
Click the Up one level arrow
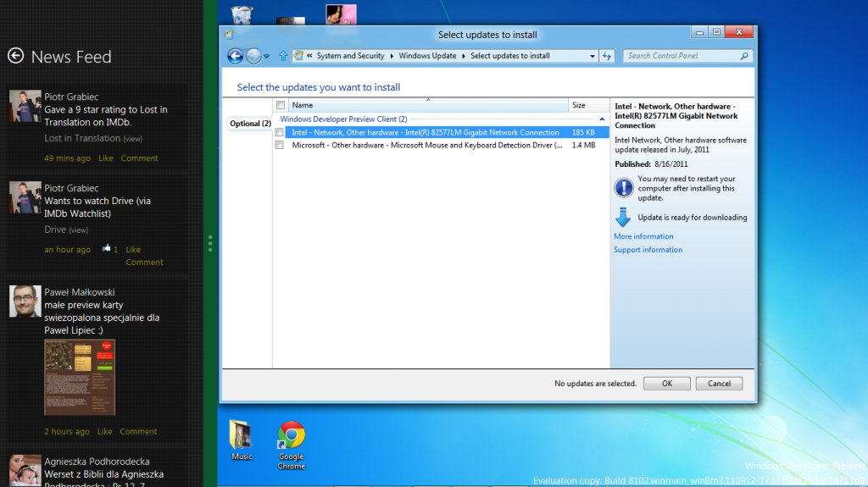pyautogui.click(x=283, y=56)
